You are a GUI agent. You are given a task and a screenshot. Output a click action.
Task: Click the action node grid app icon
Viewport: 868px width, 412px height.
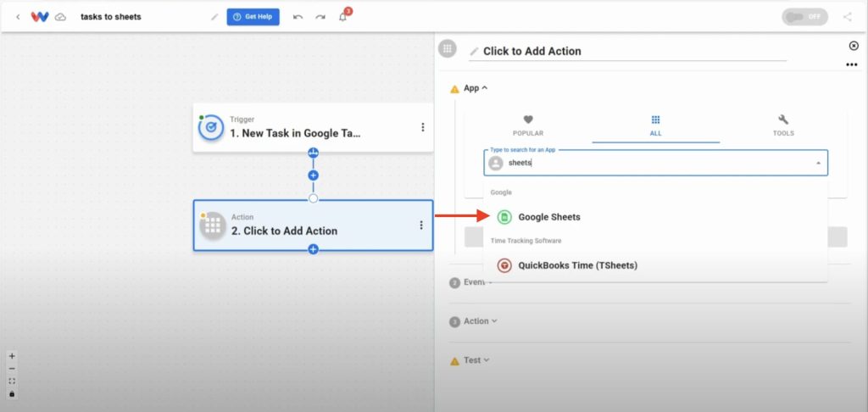point(213,225)
